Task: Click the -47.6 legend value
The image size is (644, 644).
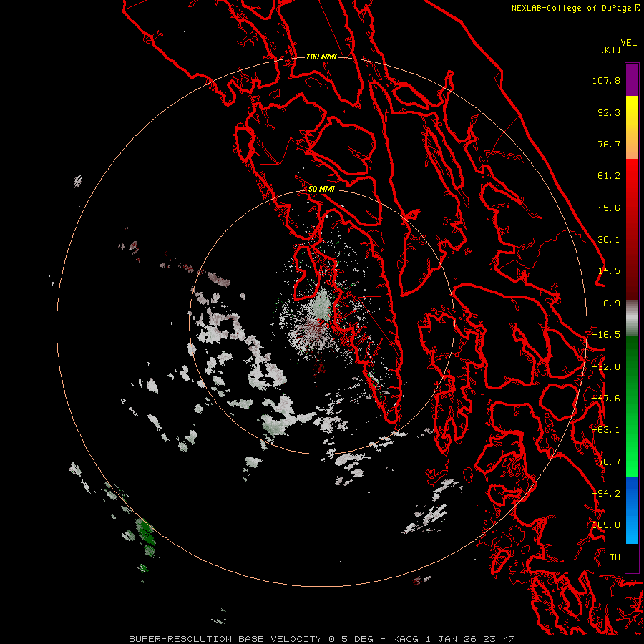Action: [x=606, y=399]
